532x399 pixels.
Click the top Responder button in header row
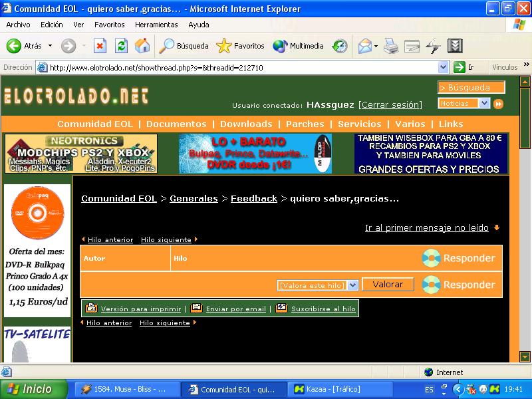point(459,258)
